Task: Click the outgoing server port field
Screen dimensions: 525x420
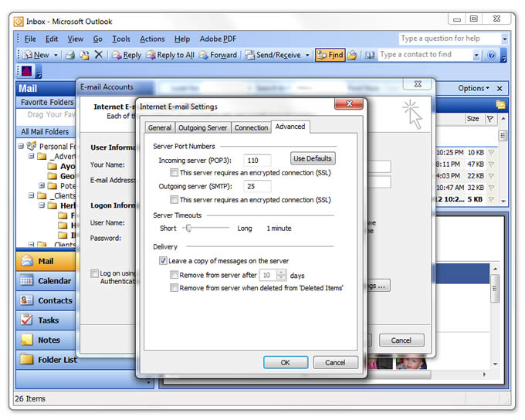Action: pos(257,186)
